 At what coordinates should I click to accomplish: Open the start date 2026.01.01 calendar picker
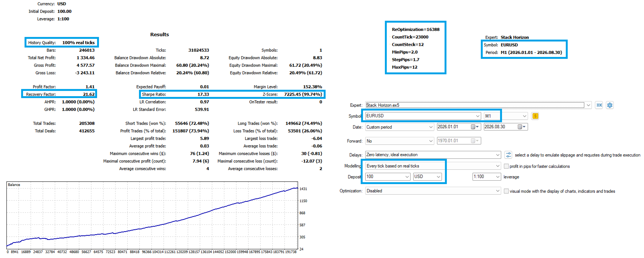(x=475, y=127)
